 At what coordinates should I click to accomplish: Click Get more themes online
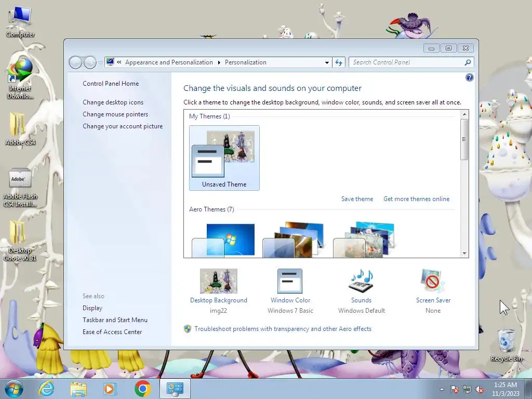click(416, 199)
